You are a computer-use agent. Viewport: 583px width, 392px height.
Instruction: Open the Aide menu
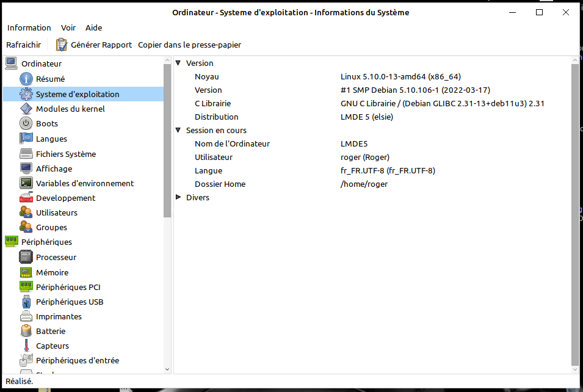tap(93, 27)
